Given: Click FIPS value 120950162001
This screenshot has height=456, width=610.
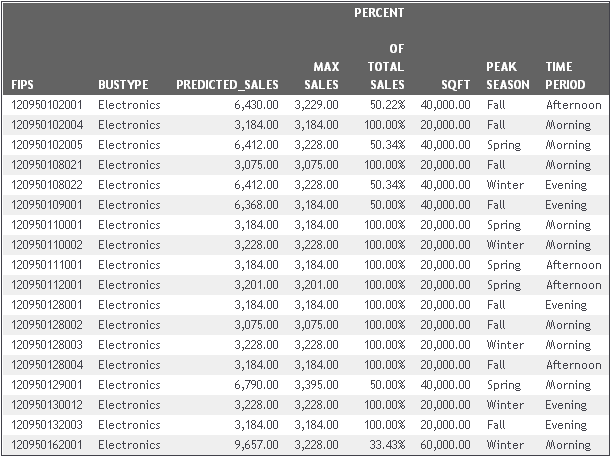Looking at the screenshot, I should pos(47,445).
